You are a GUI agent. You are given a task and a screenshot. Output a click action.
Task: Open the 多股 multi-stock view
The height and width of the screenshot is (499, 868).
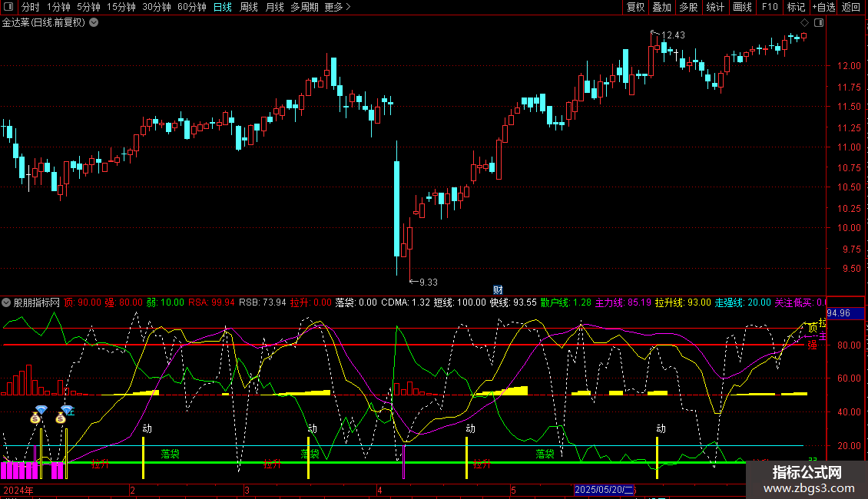click(689, 7)
